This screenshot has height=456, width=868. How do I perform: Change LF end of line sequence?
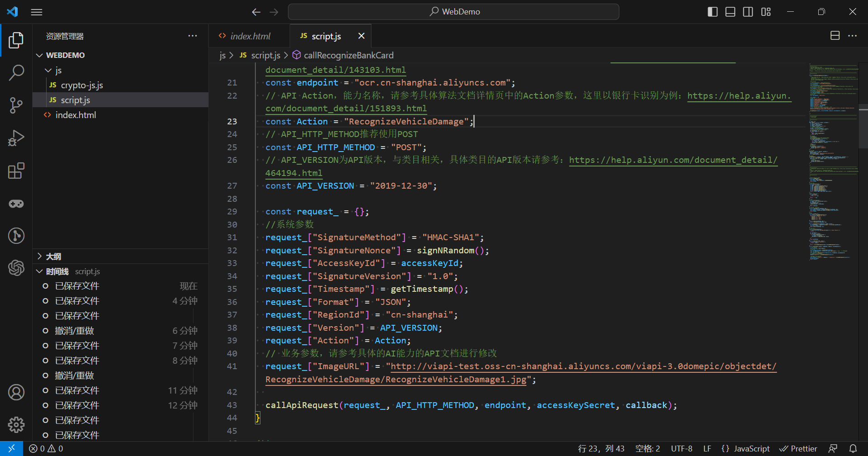pyautogui.click(x=707, y=449)
